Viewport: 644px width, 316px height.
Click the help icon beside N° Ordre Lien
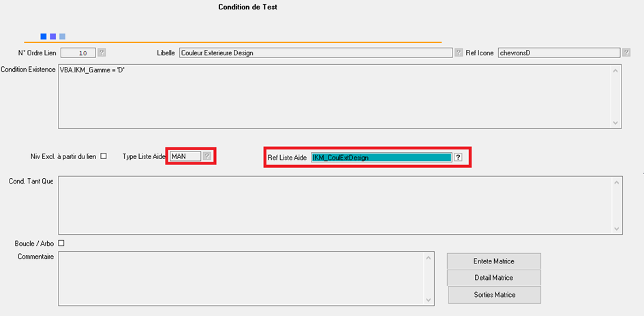point(102,52)
